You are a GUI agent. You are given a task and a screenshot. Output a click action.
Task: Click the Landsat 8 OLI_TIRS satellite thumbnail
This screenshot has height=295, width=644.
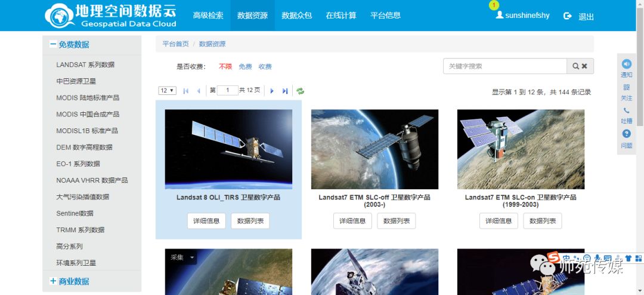(x=228, y=149)
